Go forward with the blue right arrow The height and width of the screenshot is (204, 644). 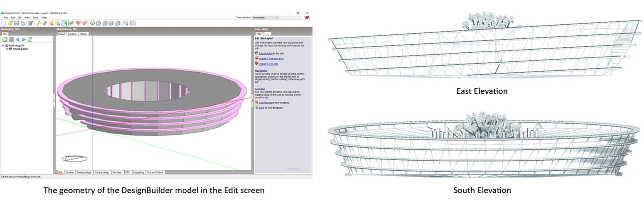[x=24, y=40]
